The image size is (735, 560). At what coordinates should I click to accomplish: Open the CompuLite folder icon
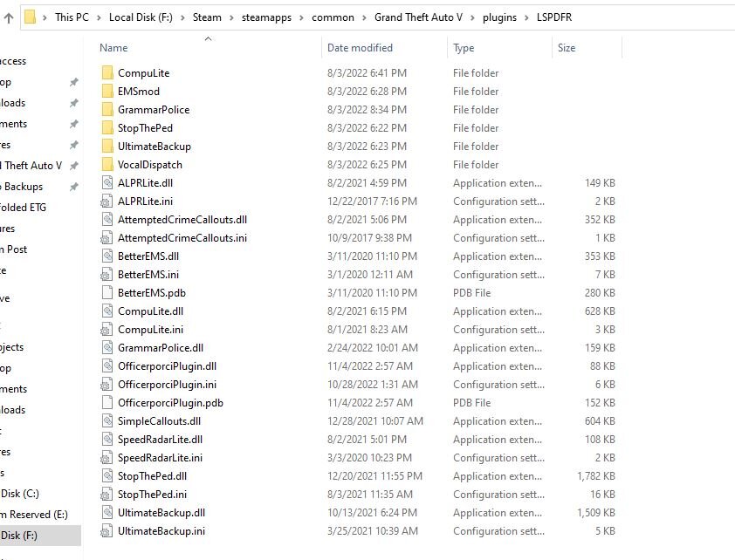click(x=107, y=73)
